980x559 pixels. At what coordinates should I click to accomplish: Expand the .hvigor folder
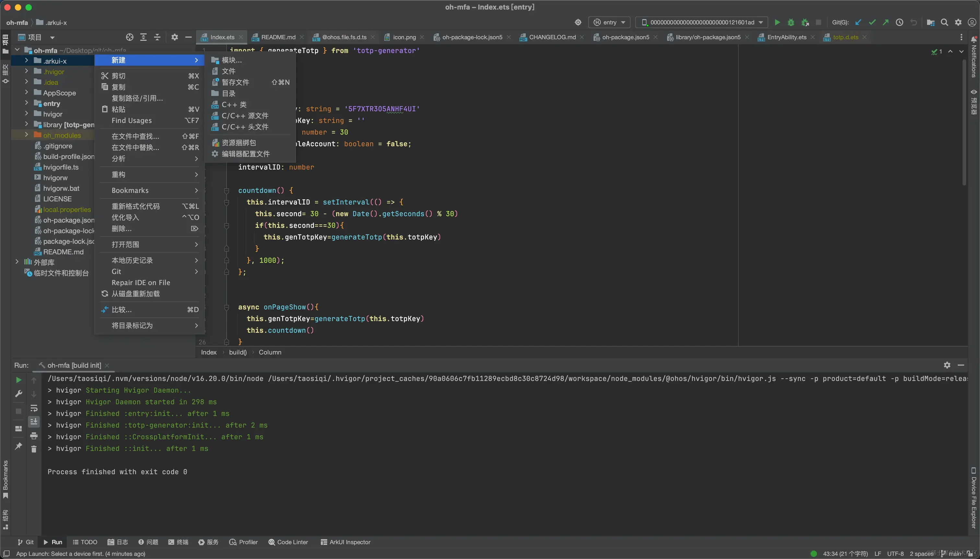point(27,71)
